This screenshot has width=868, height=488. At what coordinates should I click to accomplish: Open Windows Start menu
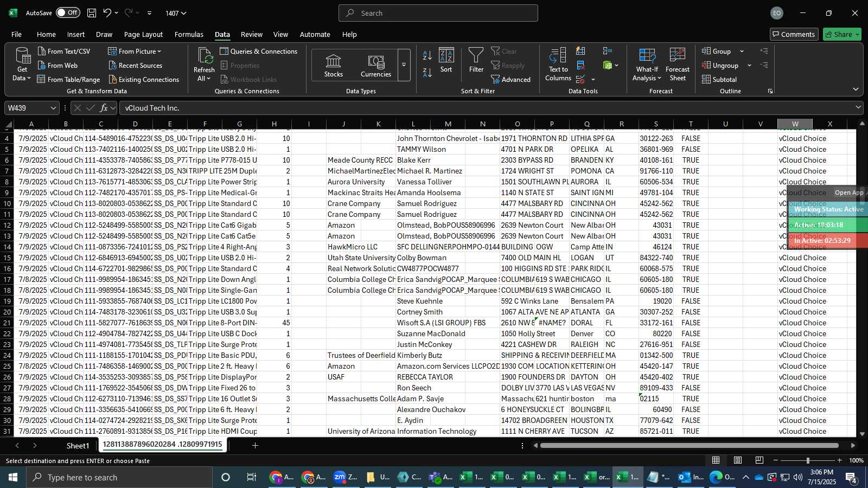(13, 477)
